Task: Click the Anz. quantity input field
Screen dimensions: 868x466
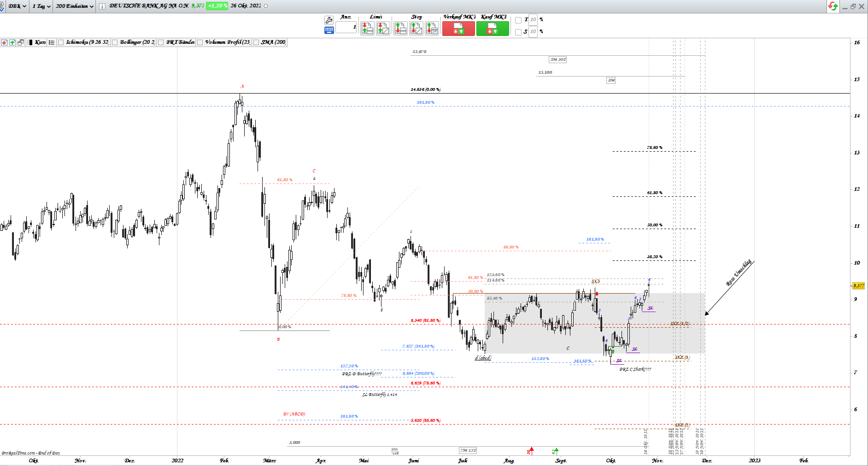Action: point(346,27)
